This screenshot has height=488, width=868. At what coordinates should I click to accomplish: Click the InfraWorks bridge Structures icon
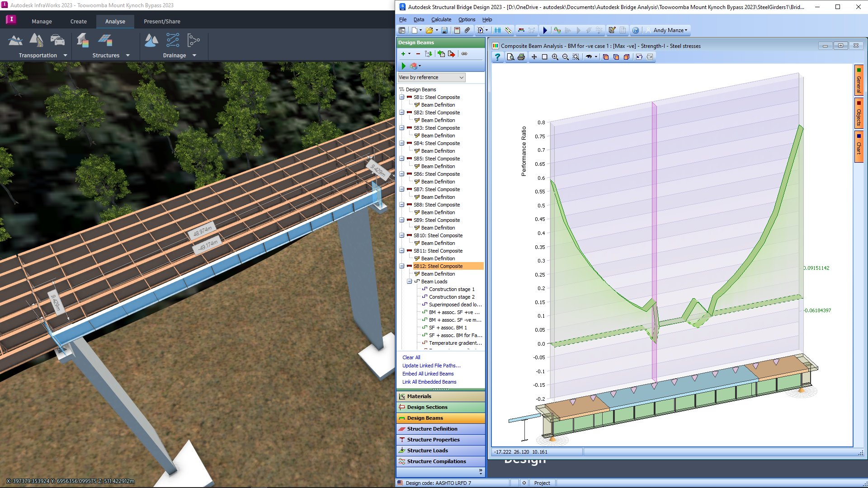(82, 41)
